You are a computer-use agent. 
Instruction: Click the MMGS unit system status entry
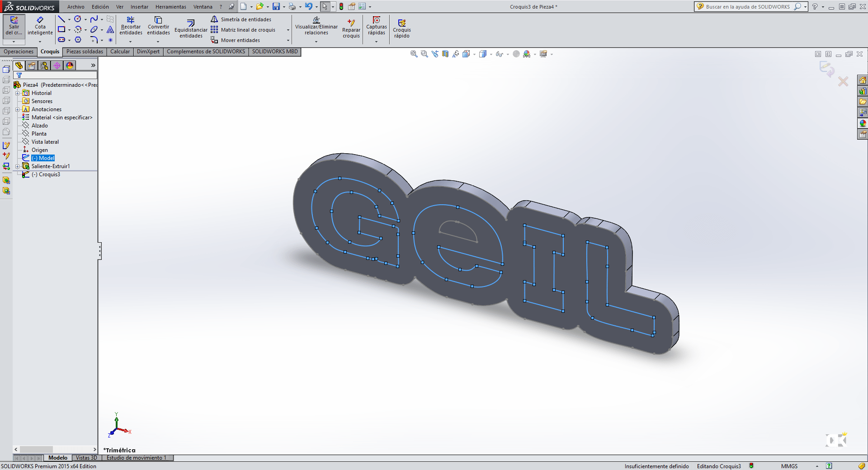pyautogui.click(x=789, y=466)
